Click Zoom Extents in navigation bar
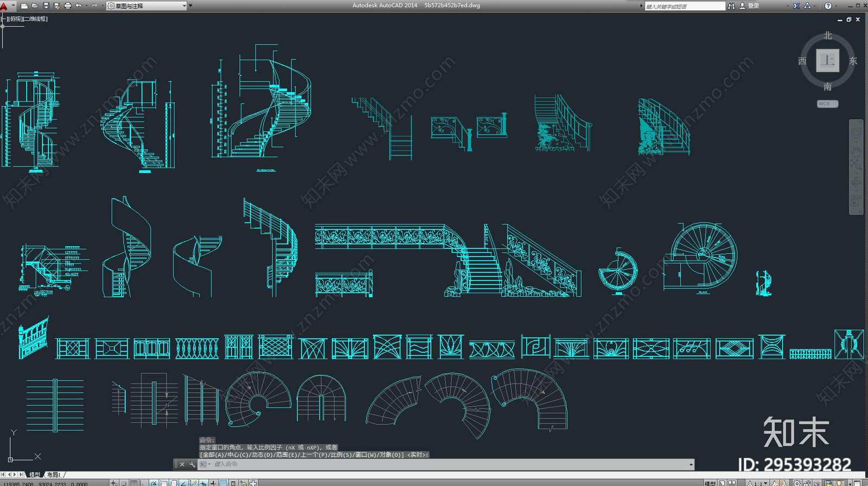The image size is (868, 486). pyautogui.click(x=856, y=164)
